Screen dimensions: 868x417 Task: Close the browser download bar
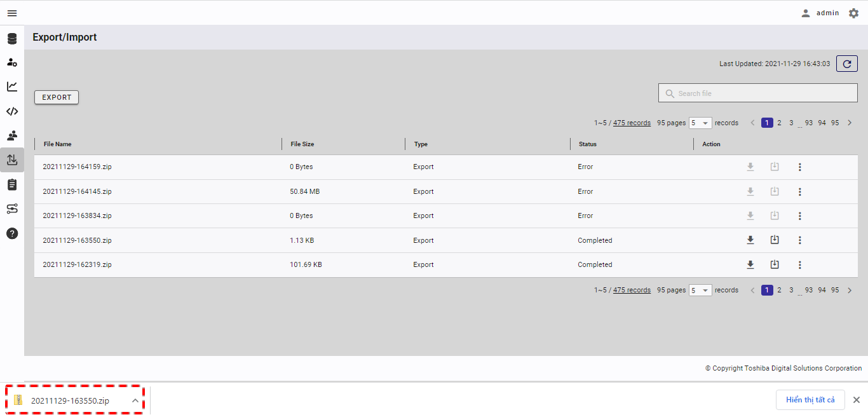click(x=856, y=400)
